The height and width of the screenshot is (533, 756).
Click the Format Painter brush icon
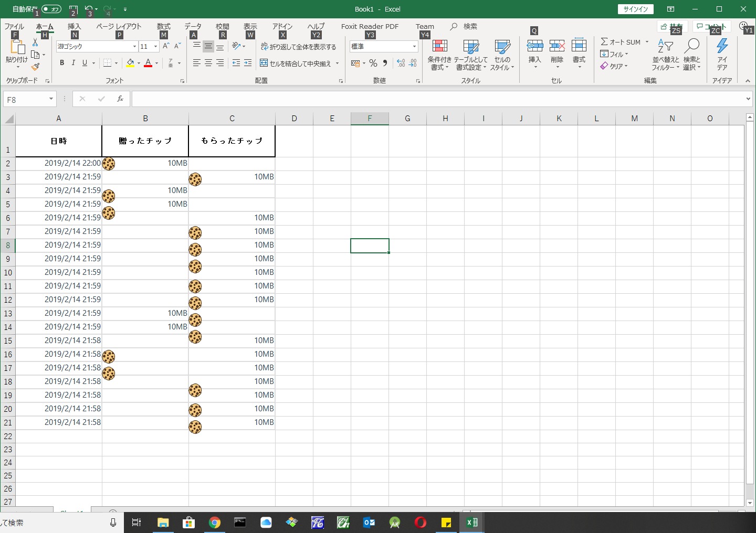pyautogui.click(x=35, y=67)
